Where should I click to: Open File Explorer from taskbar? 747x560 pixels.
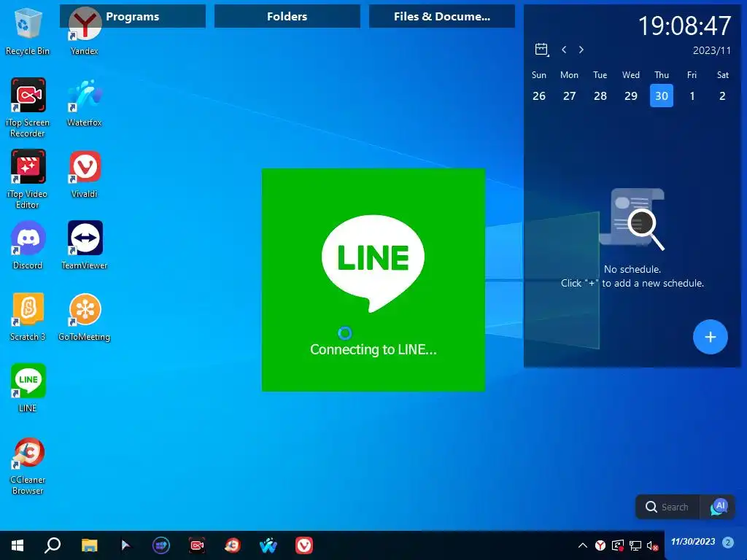click(x=89, y=545)
